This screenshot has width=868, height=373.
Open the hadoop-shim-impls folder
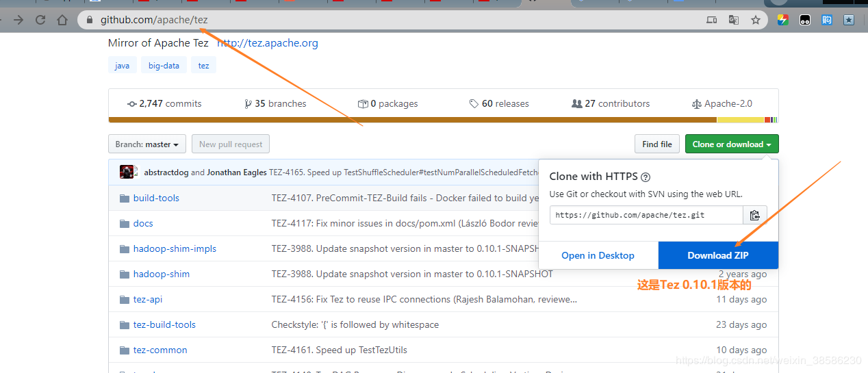pos(175,248)
